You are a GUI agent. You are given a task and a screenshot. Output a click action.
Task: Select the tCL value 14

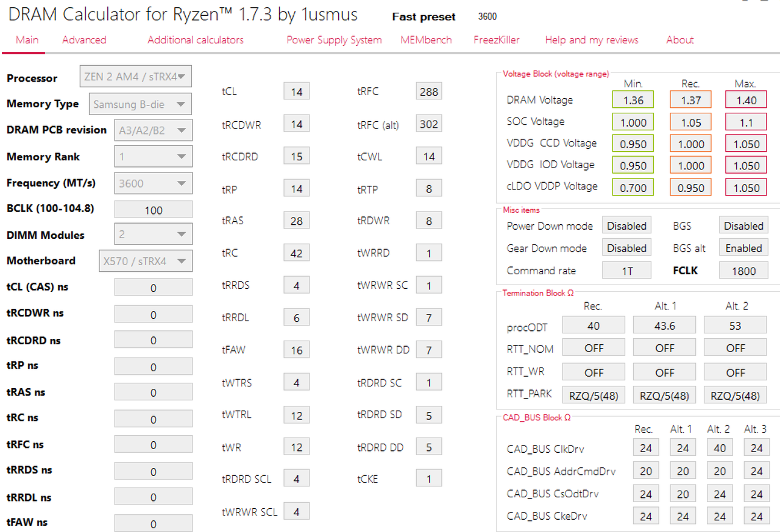coord(297,91)
